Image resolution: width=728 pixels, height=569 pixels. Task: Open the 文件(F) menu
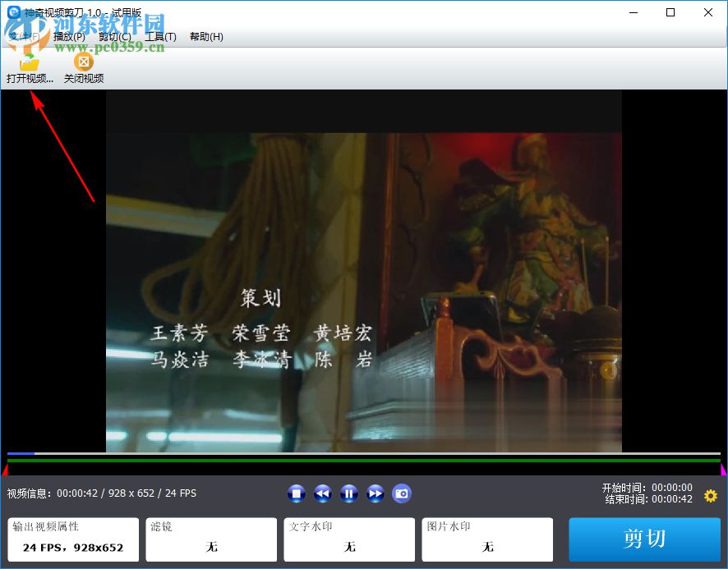pos(24,37)
